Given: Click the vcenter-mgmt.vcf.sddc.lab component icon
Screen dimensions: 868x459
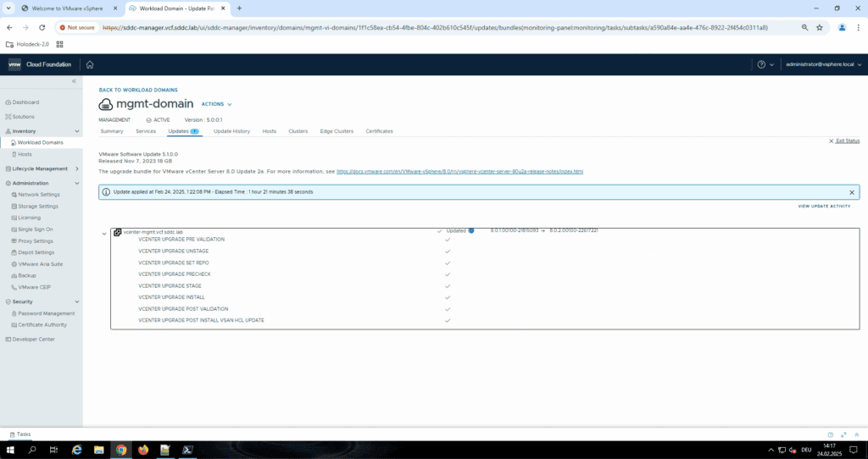Looking at the screenshot, I should [x=117, y=233].
